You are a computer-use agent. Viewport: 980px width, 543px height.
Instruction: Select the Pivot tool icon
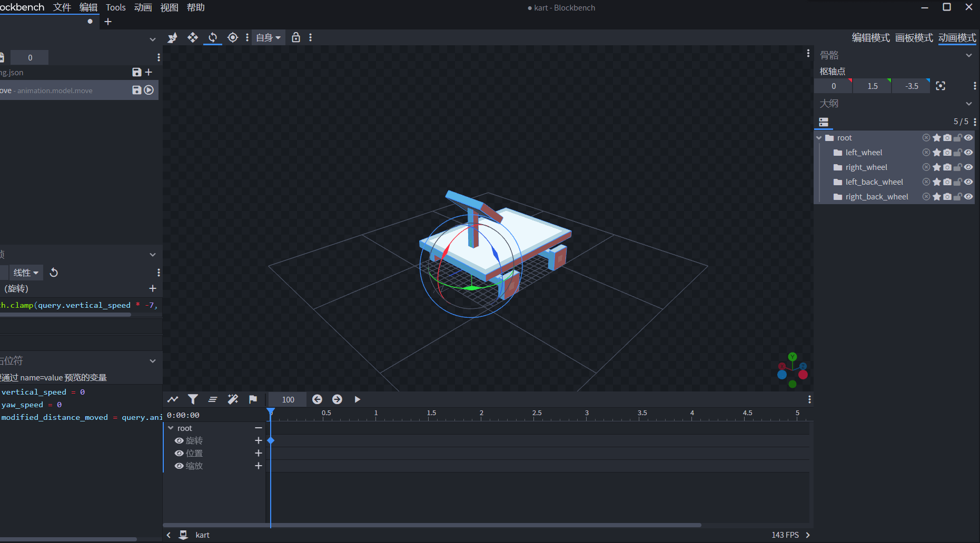click(232, 37)
